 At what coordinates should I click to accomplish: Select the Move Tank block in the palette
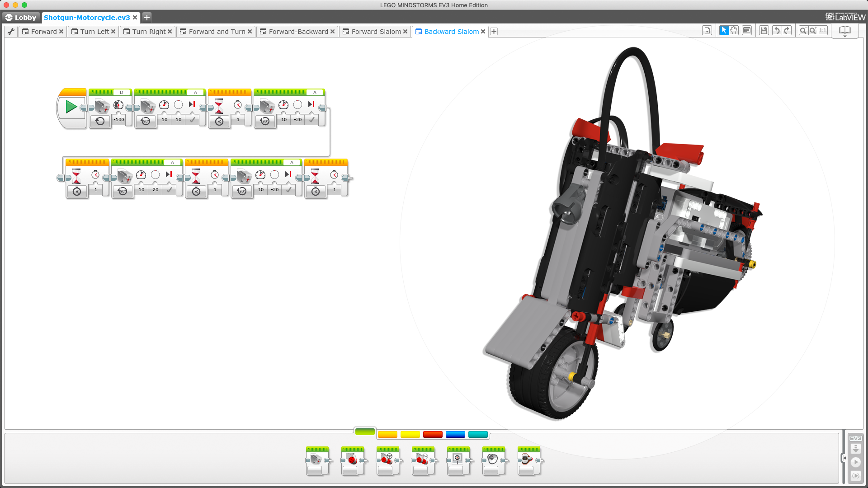(x=423, y=461)
